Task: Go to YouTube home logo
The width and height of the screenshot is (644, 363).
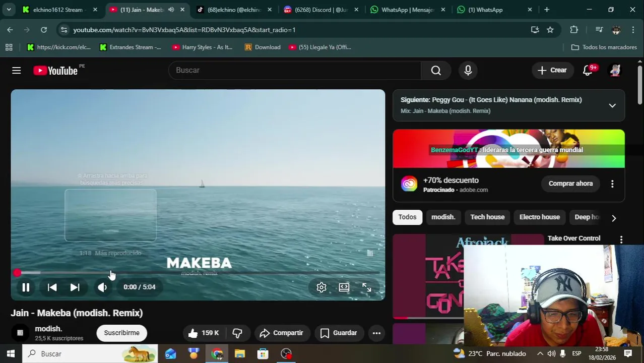Action: [55, 71]
